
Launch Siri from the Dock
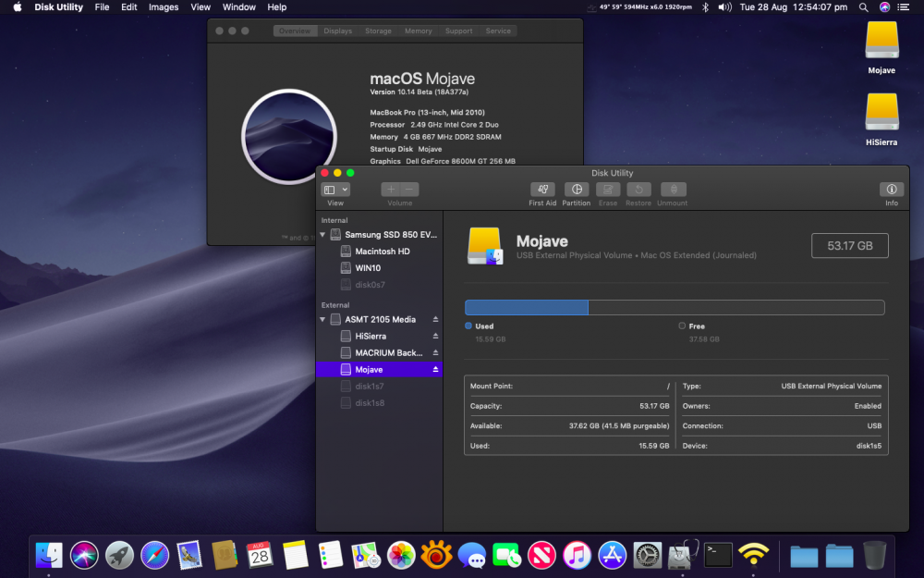(84, 555)
